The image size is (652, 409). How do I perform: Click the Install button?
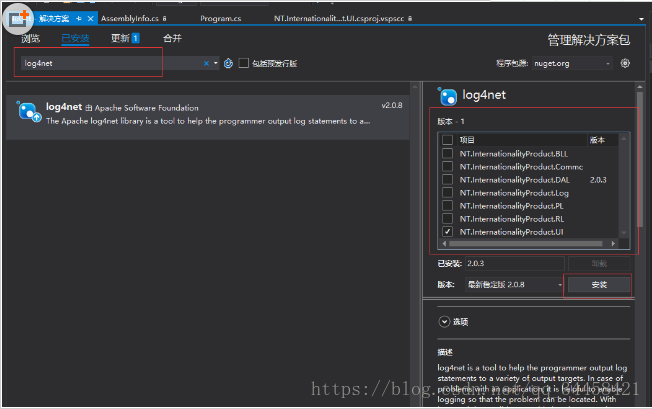tap(599, 285)
